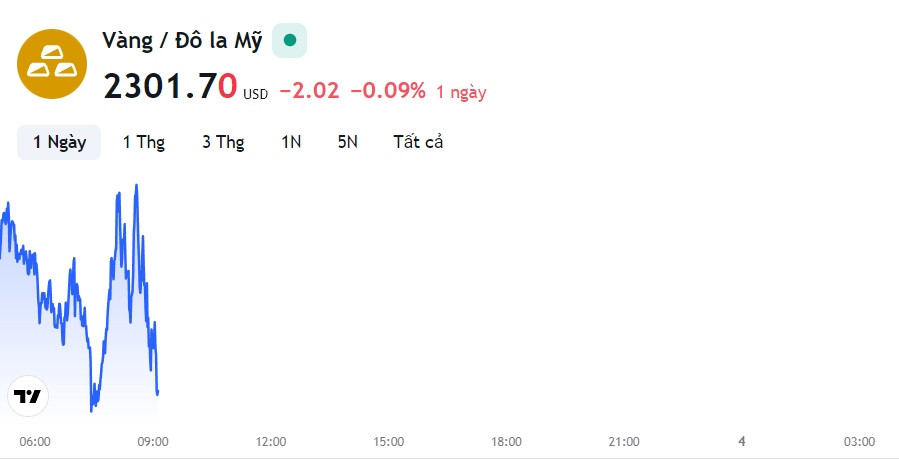Click the 12:00 time axis marker
Screen dimensions: 899x461
pyautogui.click(x=271, y=442)
